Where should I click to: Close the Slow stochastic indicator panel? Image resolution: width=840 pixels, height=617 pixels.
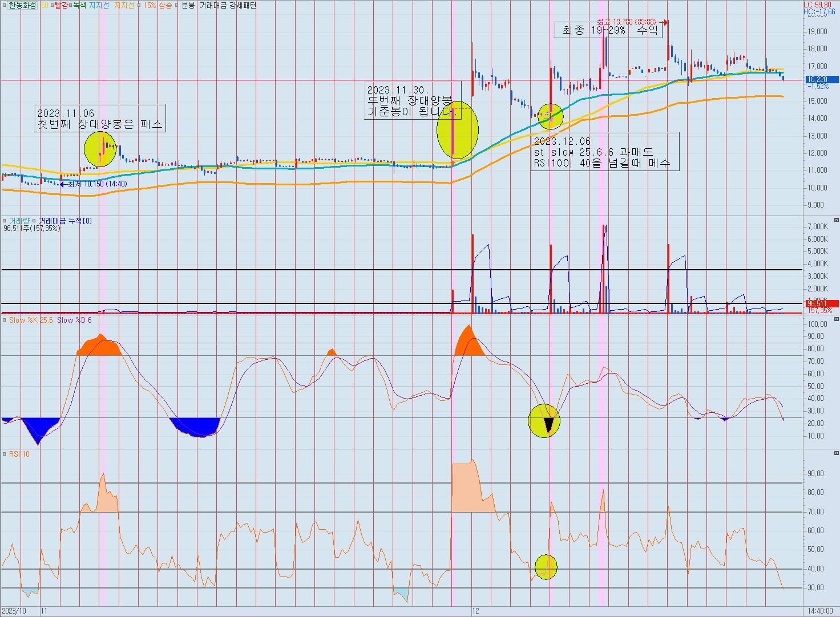837,320
